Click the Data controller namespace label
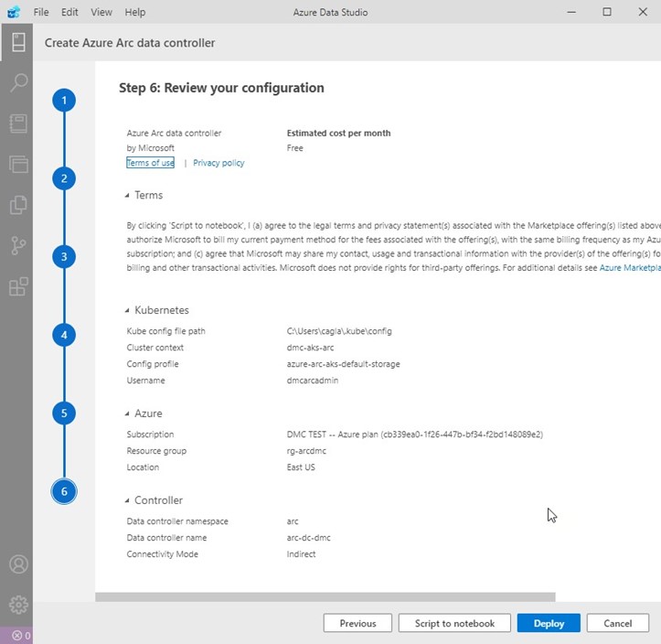The width and height of the screenshot is (661, 644). click(x=177, y=521)
